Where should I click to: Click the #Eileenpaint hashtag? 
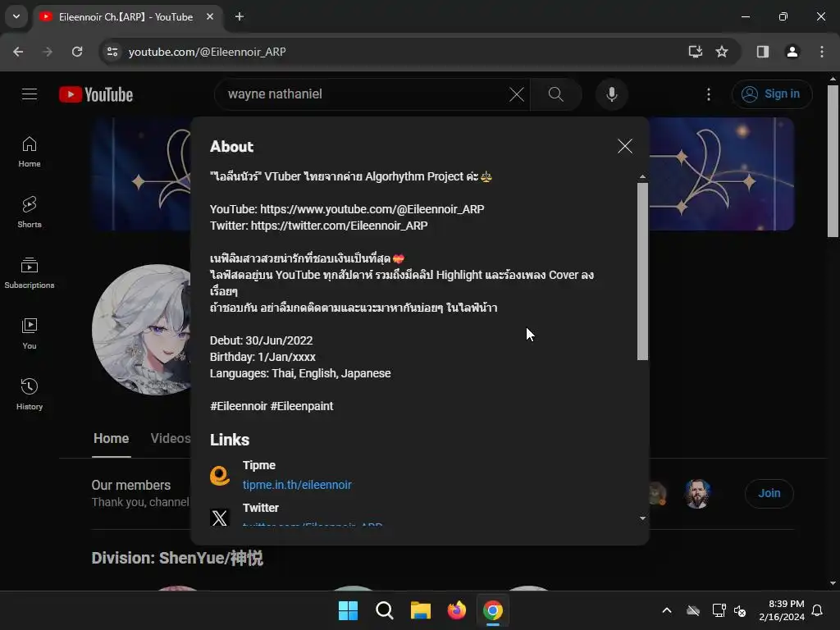[x=302, y=406]
